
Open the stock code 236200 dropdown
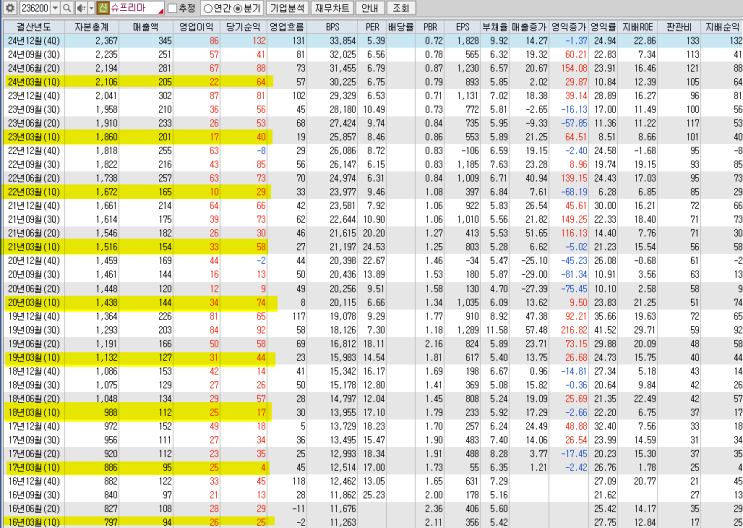click(55, 8)
